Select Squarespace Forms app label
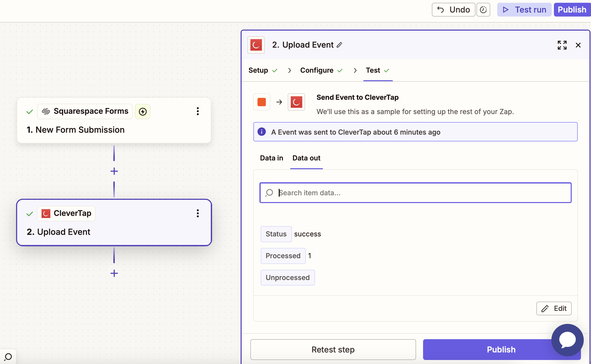The image size is (591, 364). coord(85,111)
